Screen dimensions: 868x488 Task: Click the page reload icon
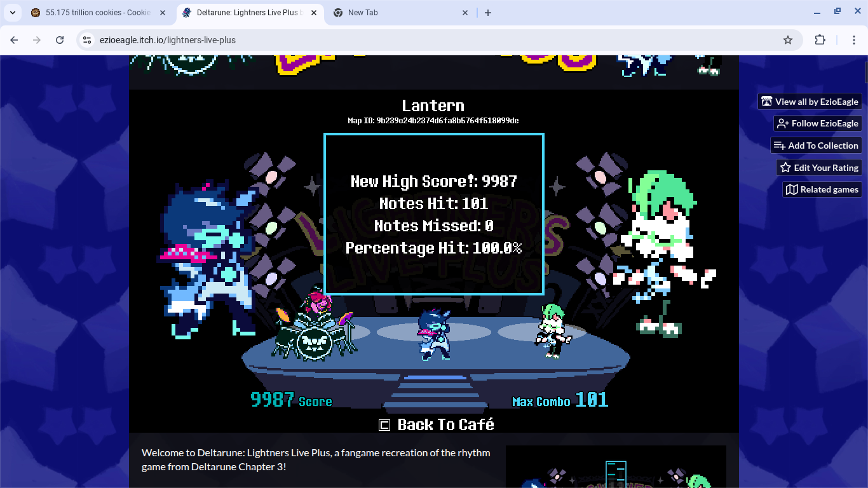point(60,39)
